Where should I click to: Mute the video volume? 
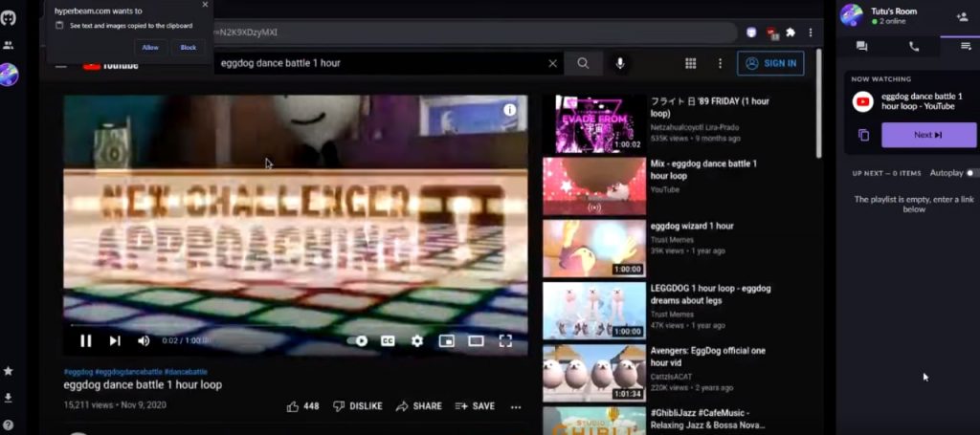[144, 340]
